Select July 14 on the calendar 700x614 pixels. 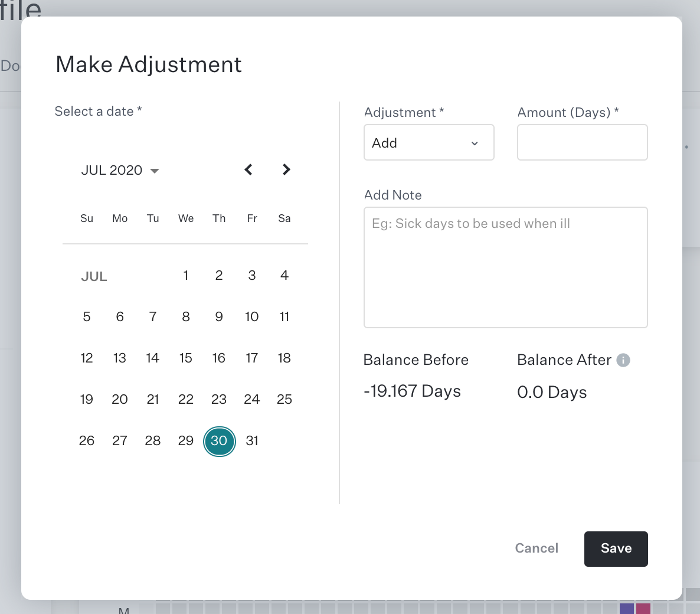click(153, 358)
